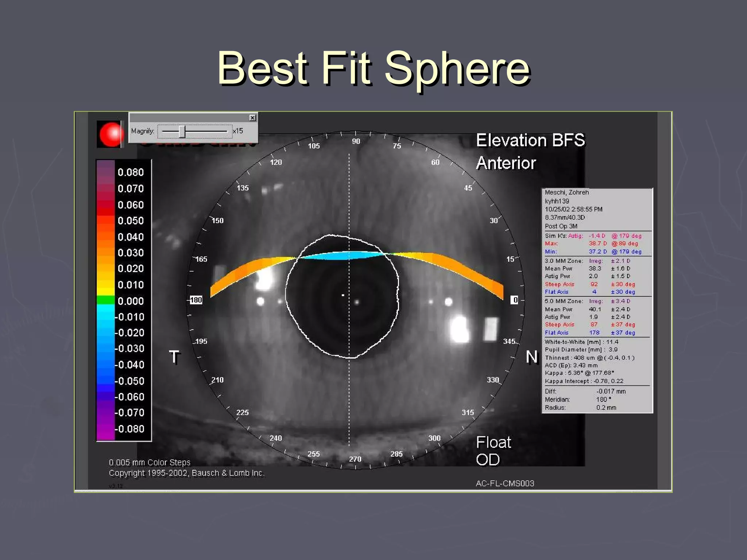Click the Float label
This screenshot has height=560, width=747.
pyautogui.click(x=494, y=442)
